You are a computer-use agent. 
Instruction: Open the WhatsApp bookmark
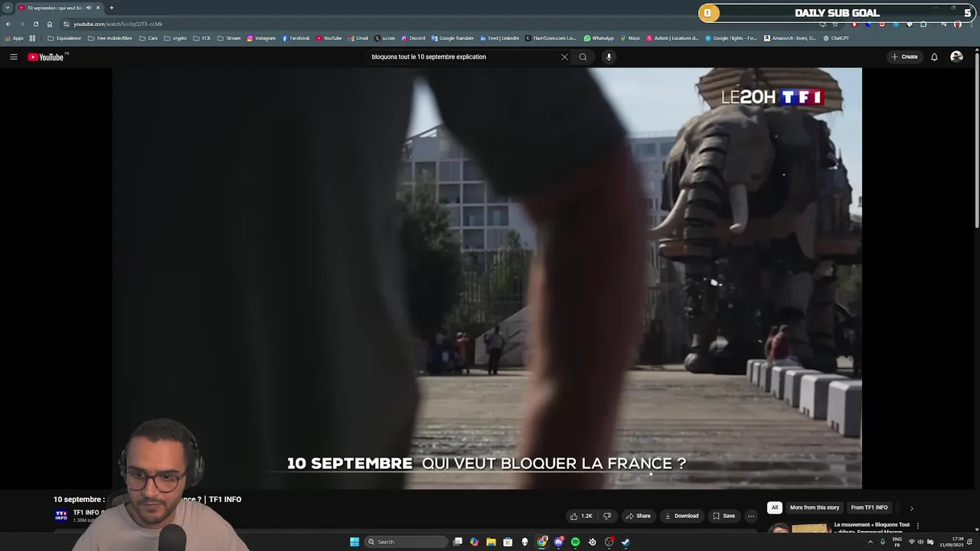pyautogui.click(x=599, y=38)
